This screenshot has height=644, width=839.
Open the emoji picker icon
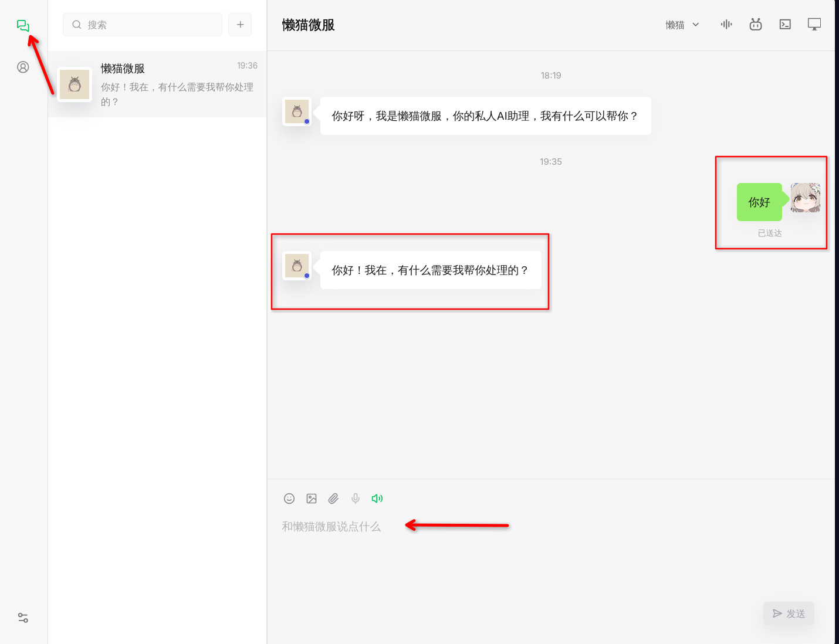[x=289, y=499]
